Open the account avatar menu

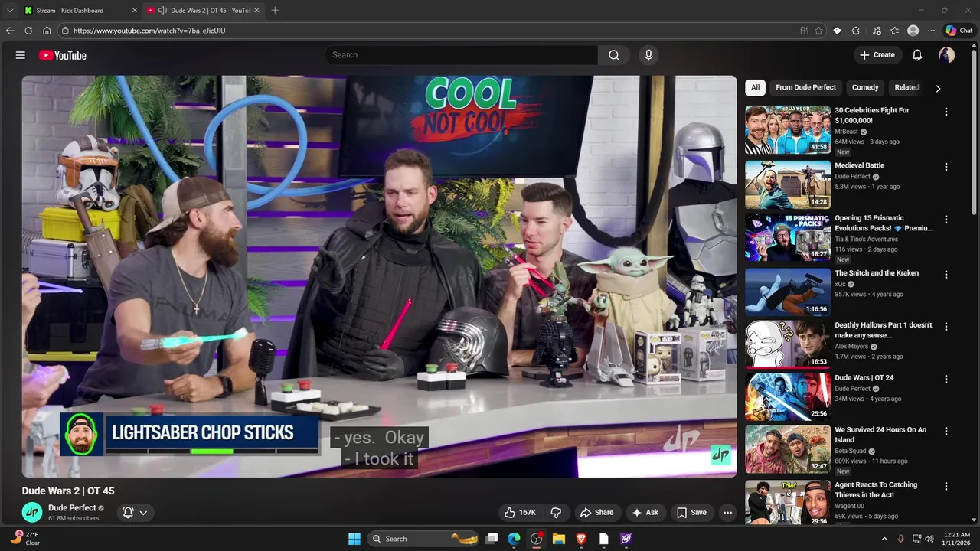(x=947, y=55)
